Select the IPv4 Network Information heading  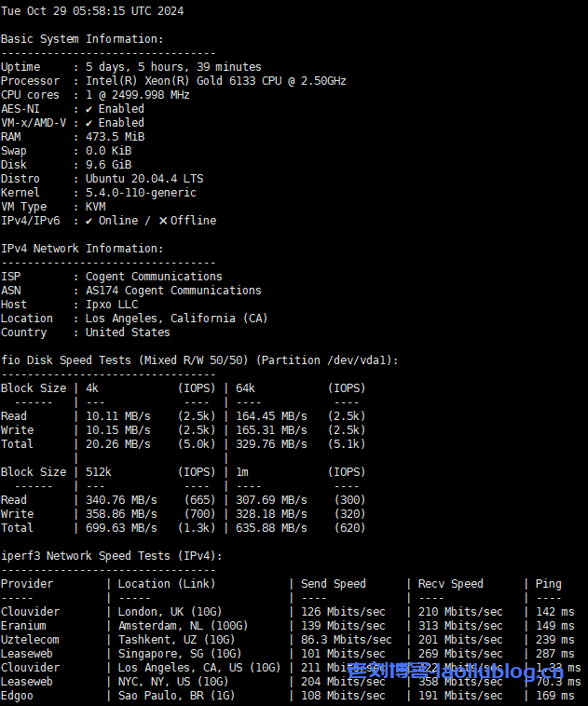(81, 249)
